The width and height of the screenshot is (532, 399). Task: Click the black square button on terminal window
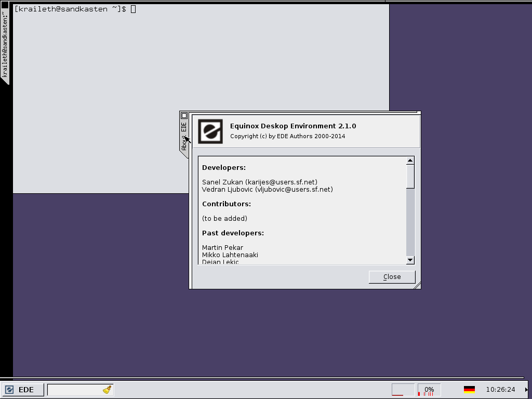coord(5,5)
